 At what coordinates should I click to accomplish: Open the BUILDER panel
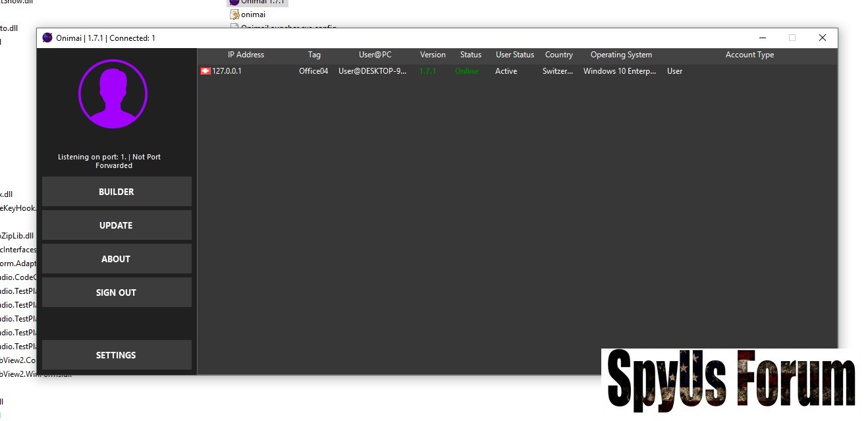coord(117,192)
